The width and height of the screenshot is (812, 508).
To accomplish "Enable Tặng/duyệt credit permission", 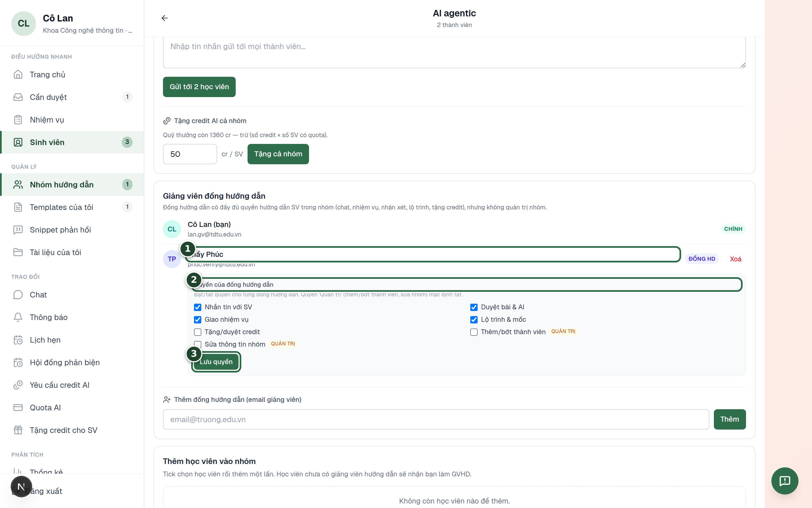I will (198, 332).
